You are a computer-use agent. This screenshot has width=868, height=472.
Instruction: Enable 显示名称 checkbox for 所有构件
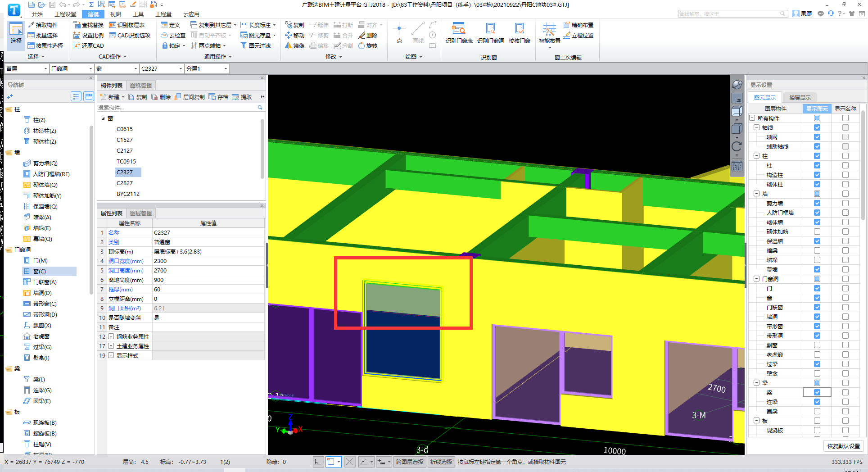845,118
